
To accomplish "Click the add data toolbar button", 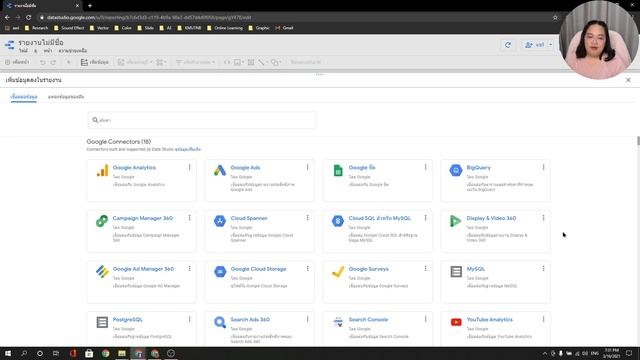I will coord(95,62).
